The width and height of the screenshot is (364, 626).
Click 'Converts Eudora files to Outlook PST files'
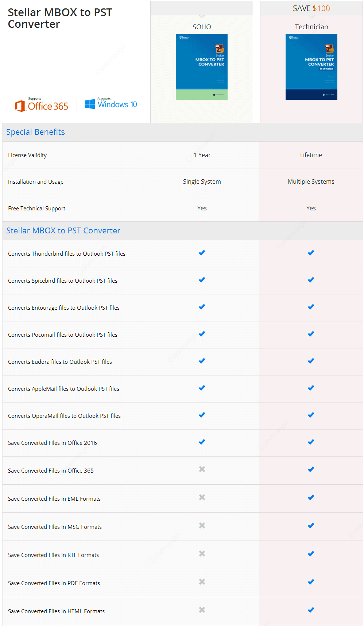tap(60, 362)
